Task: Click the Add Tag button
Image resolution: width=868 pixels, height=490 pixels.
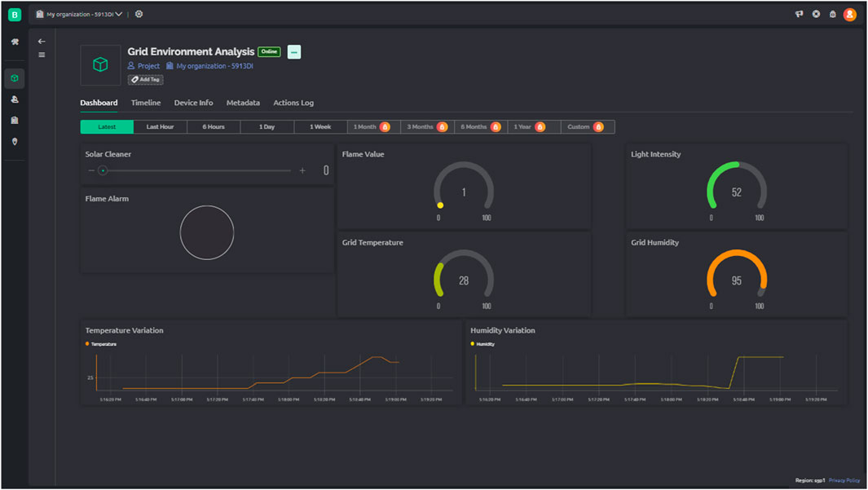Action: point(146,79)
